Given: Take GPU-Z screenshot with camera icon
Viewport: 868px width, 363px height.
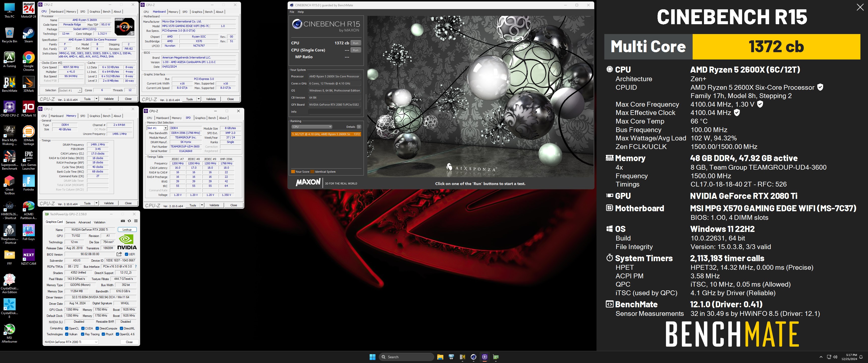Looking at the screenshot, I should pyautogui.click(x=123, y=221).
